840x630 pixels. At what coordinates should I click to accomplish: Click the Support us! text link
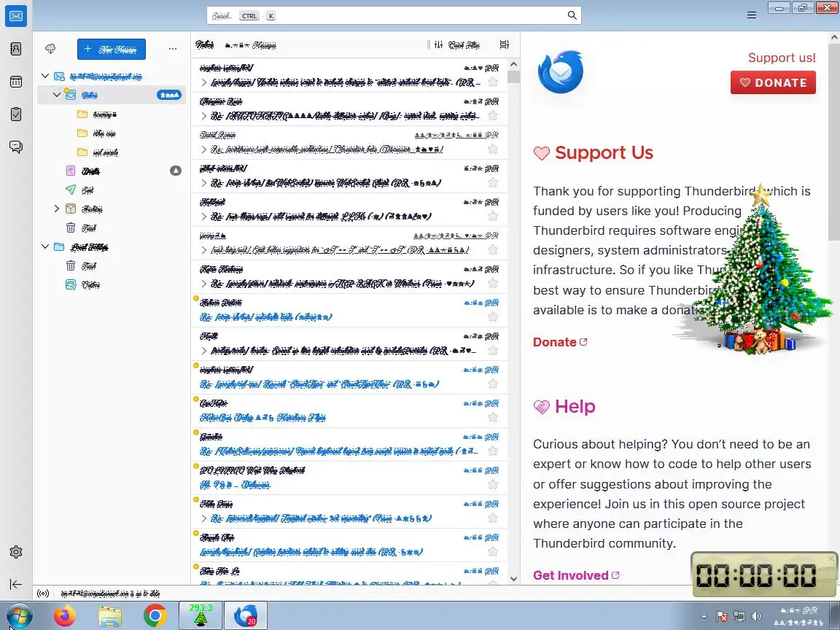pyautogui.click(x=782, y=58)
